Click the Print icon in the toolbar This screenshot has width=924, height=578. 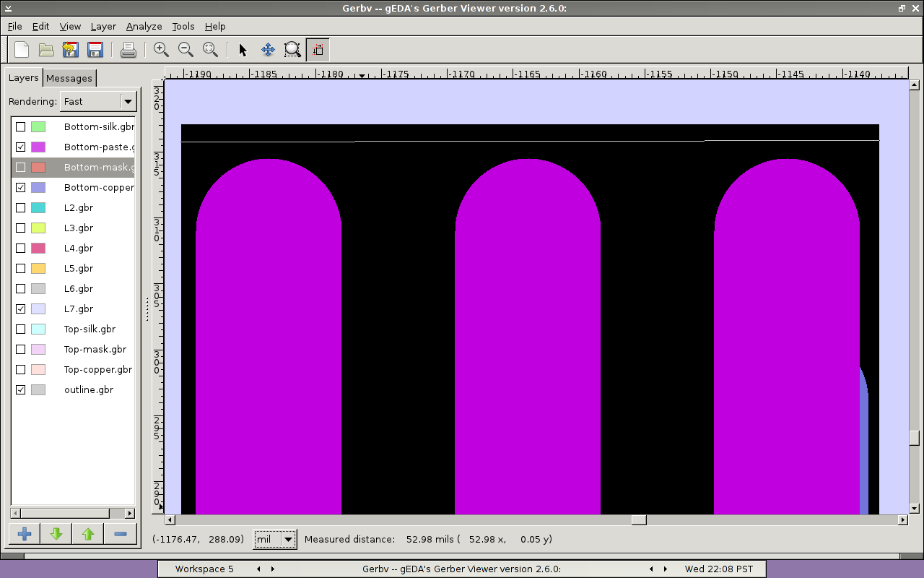pyautogui.click(x=128, y=50)
